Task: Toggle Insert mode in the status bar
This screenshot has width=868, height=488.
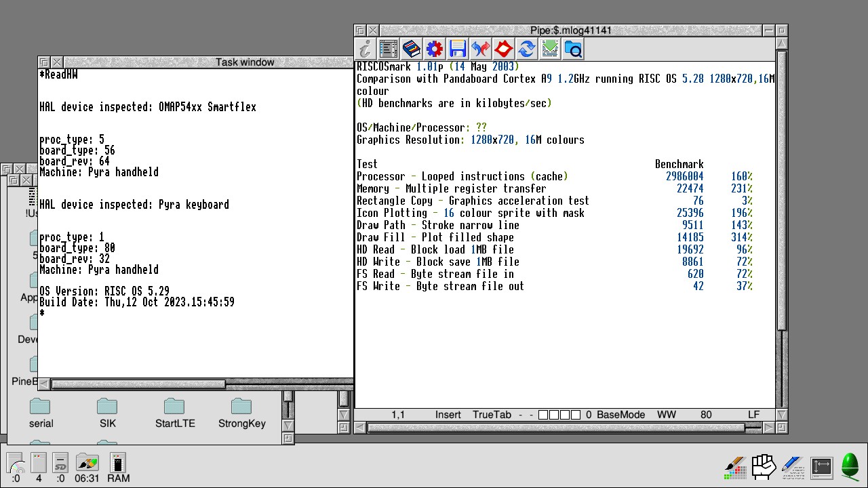Action: pos(448,415)
